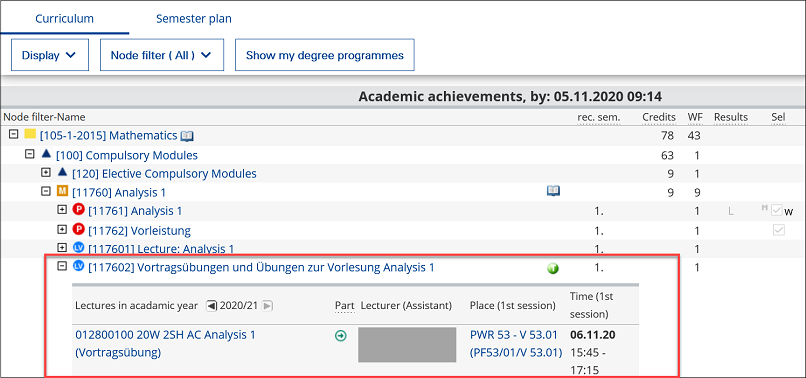Open the Display dropdown
806x378 pixels.
(x=50, y=55)
